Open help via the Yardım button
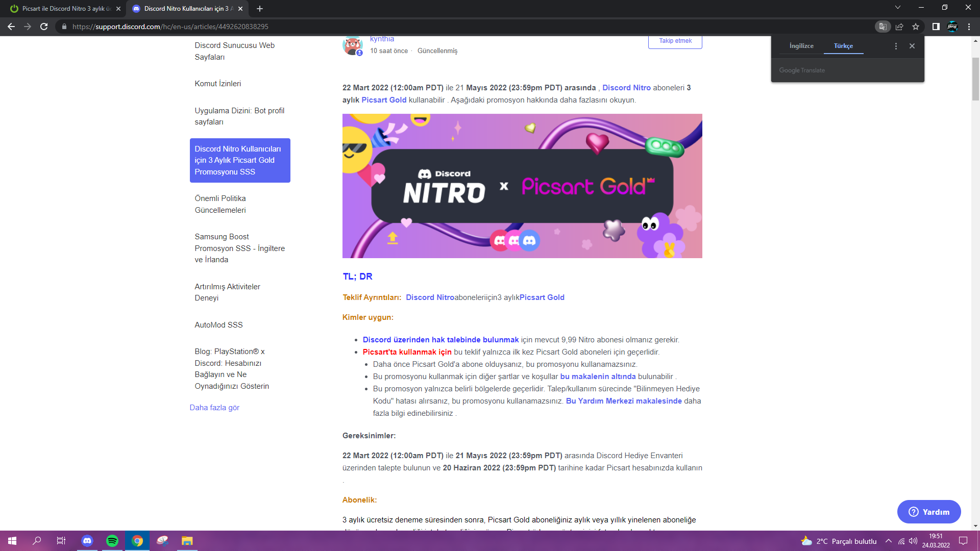The width and height of the screenshot is (980, 551). coord(929,512)
